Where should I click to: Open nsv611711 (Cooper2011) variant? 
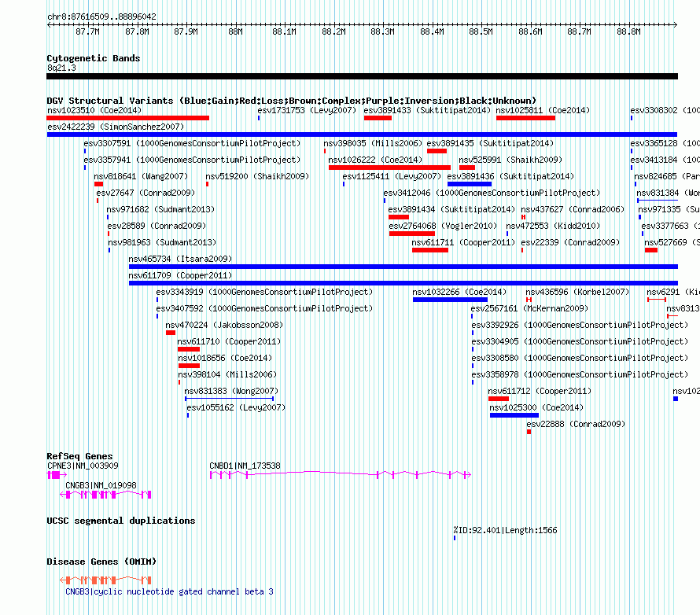coord(463,242)
